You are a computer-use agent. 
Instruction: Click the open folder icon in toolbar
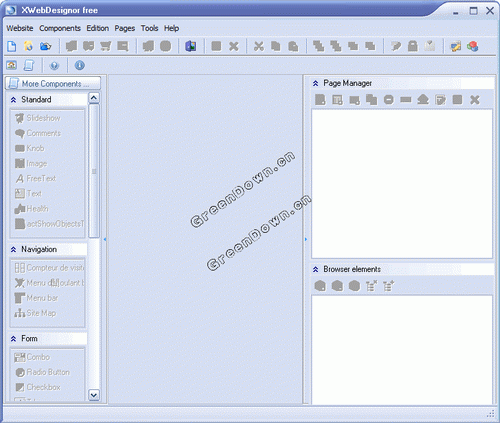pyautogui.click(x=46, y=46)
